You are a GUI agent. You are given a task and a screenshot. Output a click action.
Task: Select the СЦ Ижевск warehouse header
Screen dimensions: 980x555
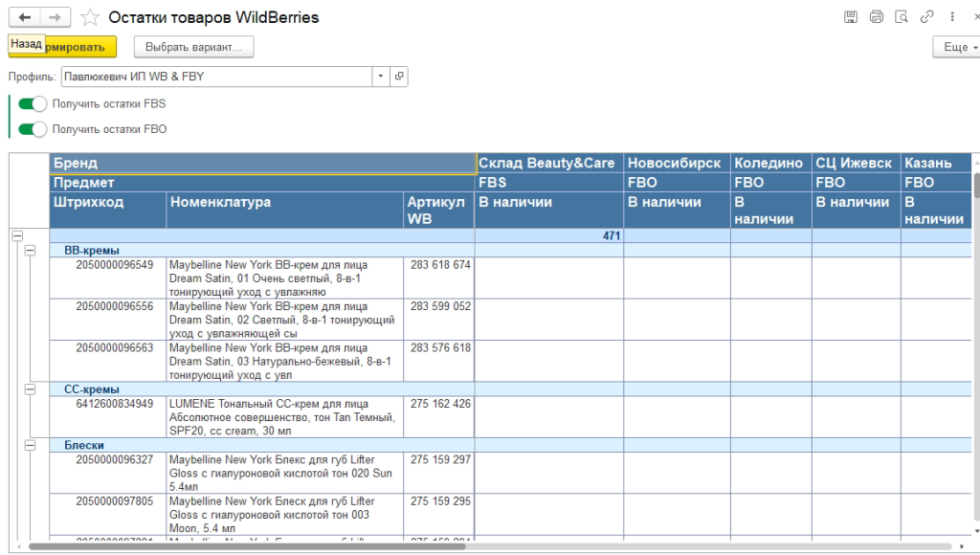tap(856, 163)
